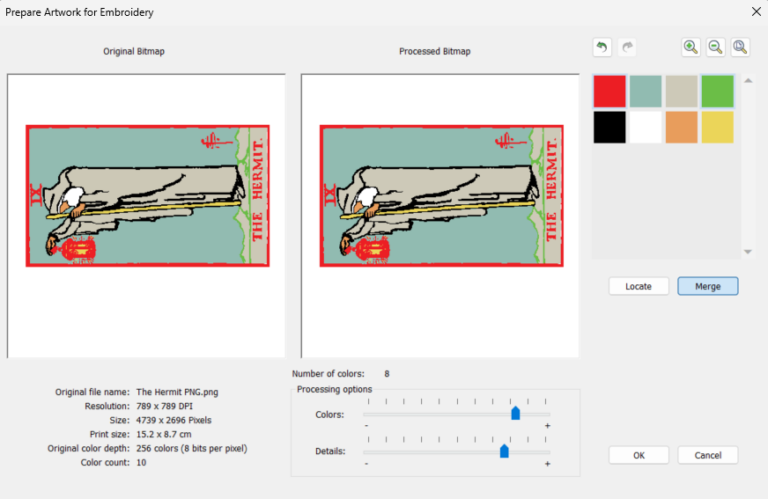Click '256 colors (8 bits per pixel)' value
Image resolution: width=768 pixels, height=499 pixels.
tap(192, 449)
